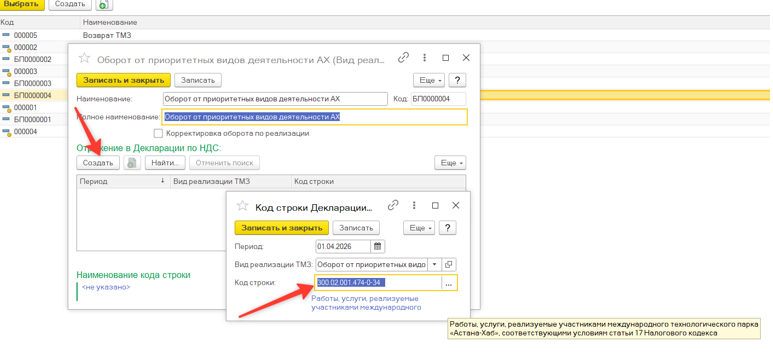Click Записать in Код строки dialog
The width and height of the screenshot is (773, 363).
coord(356,228)
